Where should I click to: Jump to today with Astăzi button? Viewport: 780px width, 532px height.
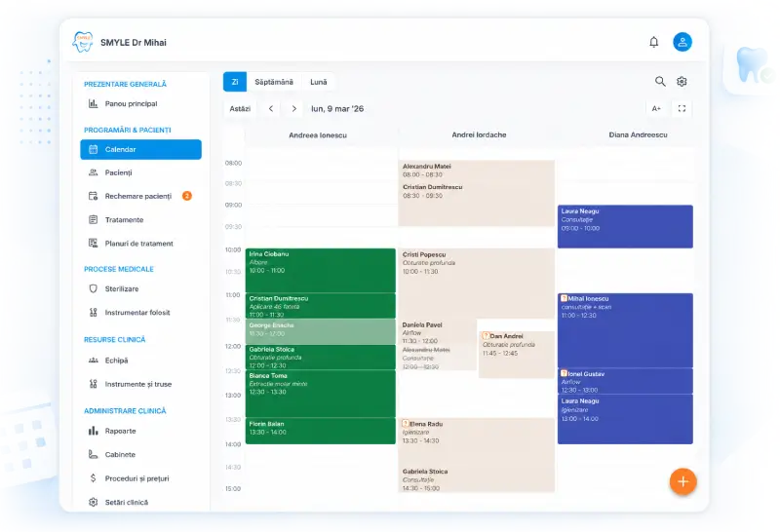240,108
